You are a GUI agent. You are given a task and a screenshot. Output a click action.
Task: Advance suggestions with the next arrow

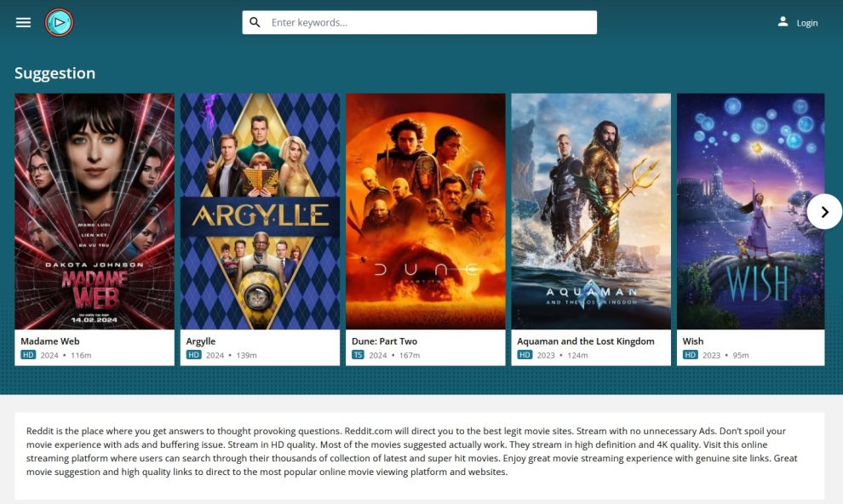tap(824, 212)
